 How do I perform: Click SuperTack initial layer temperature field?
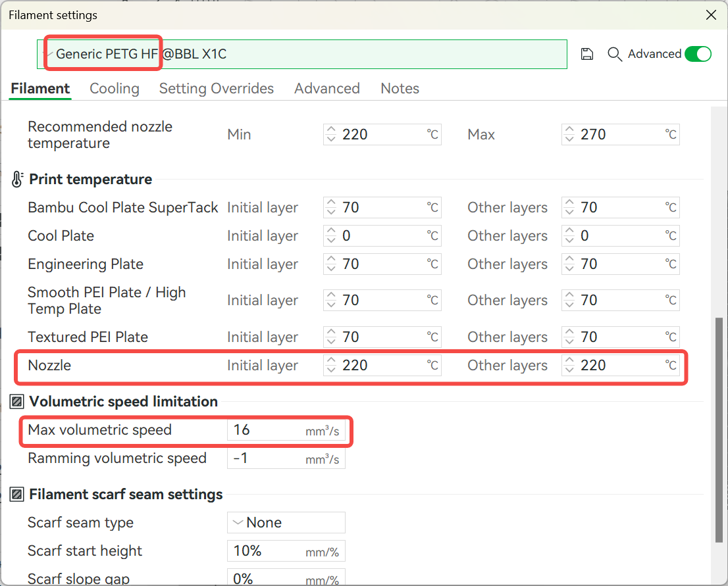click(x=382, y=207)
